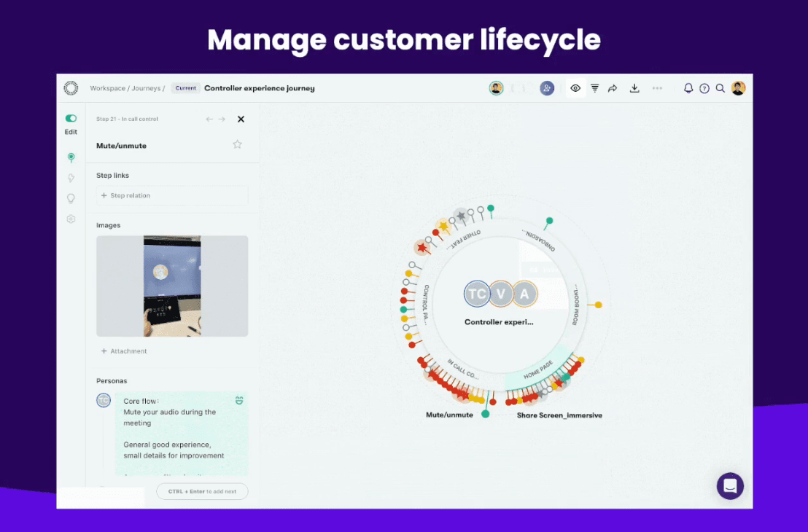Open the filter icon in the toolbar

coord(594,88)
